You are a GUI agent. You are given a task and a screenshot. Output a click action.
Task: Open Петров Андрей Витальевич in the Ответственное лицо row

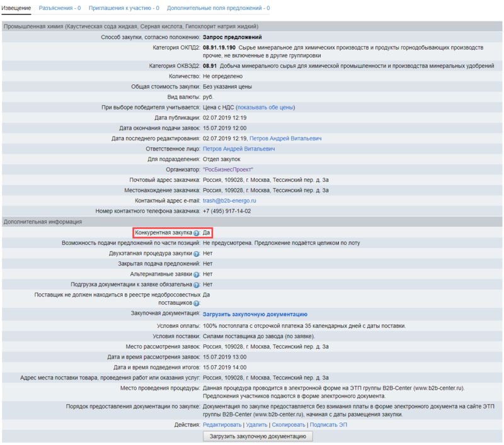click(239, 149)
